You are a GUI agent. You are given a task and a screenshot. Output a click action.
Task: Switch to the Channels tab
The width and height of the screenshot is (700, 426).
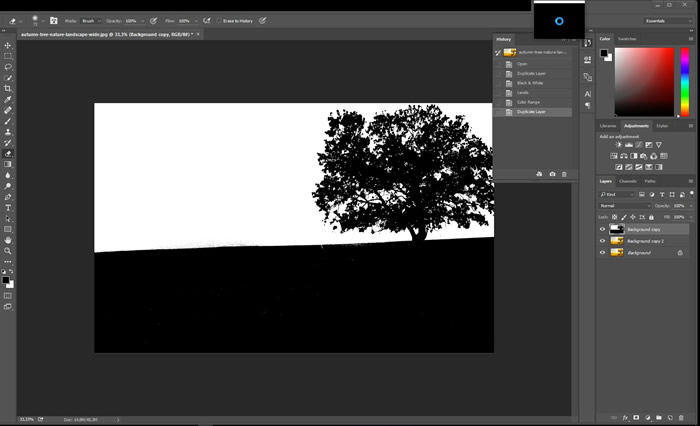(x=627, y=181)
